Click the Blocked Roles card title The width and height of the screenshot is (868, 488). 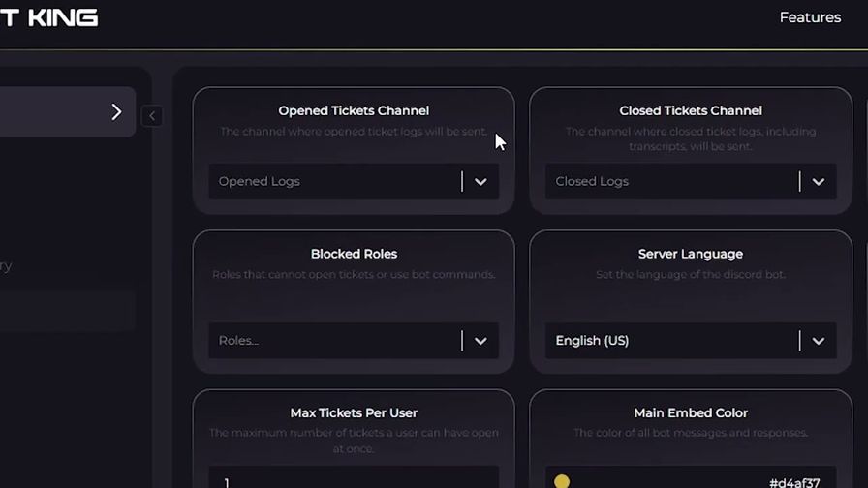[x=354, y=254]
